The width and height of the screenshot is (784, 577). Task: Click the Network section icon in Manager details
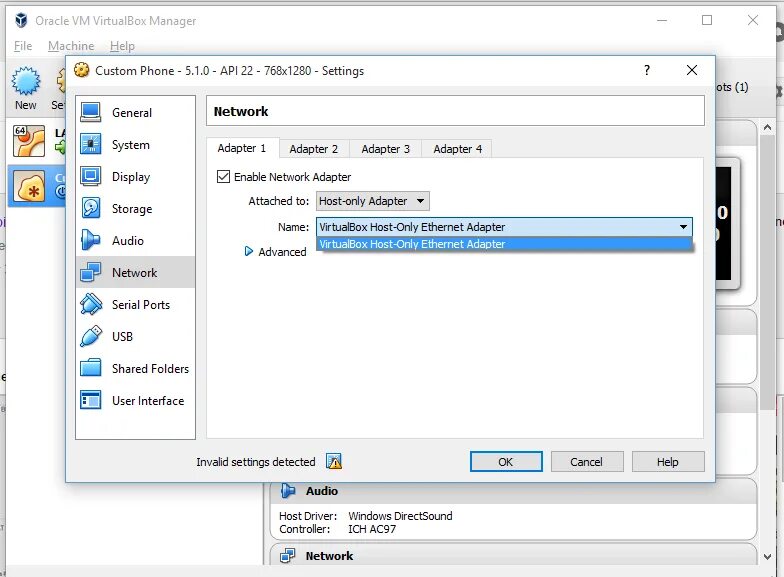pos(288,556)
